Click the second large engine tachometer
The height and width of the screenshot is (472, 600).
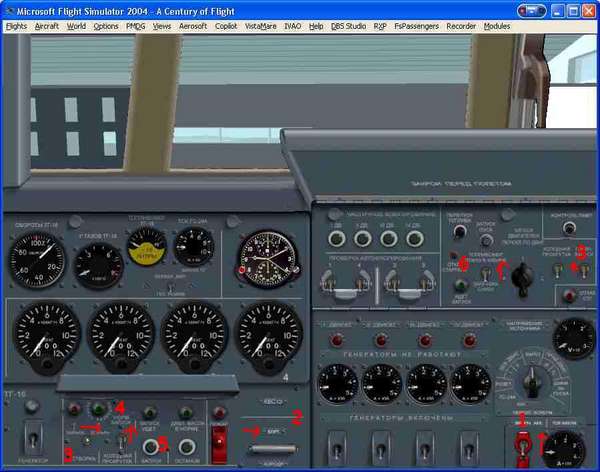click(x=121, y=335)
